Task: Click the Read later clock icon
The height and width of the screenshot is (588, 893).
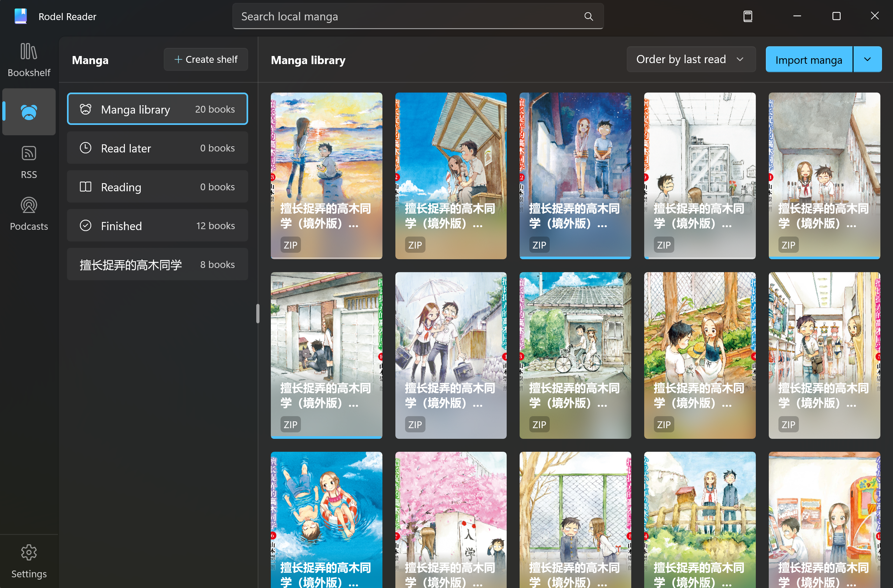Action: (85, 148)
